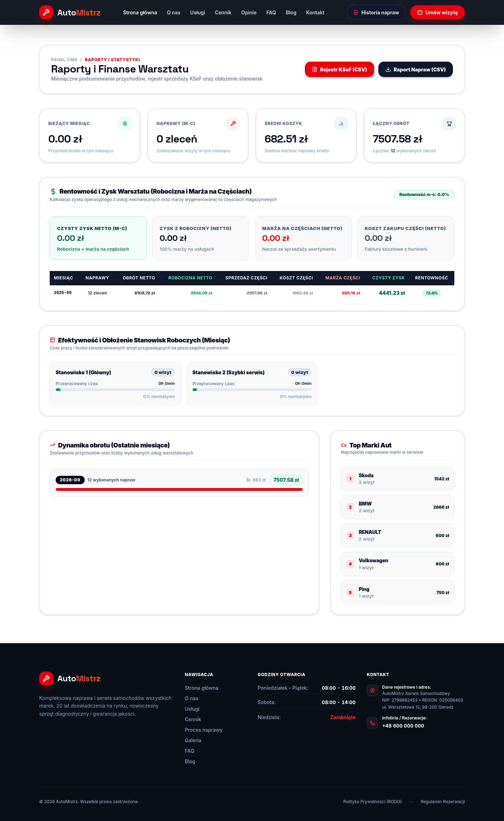Click the +48 600 000 000 phone number
Viewport: 504px width, 821px height.
403,726
